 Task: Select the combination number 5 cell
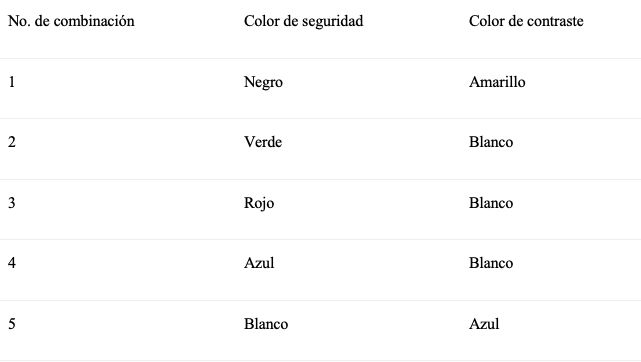11,324
